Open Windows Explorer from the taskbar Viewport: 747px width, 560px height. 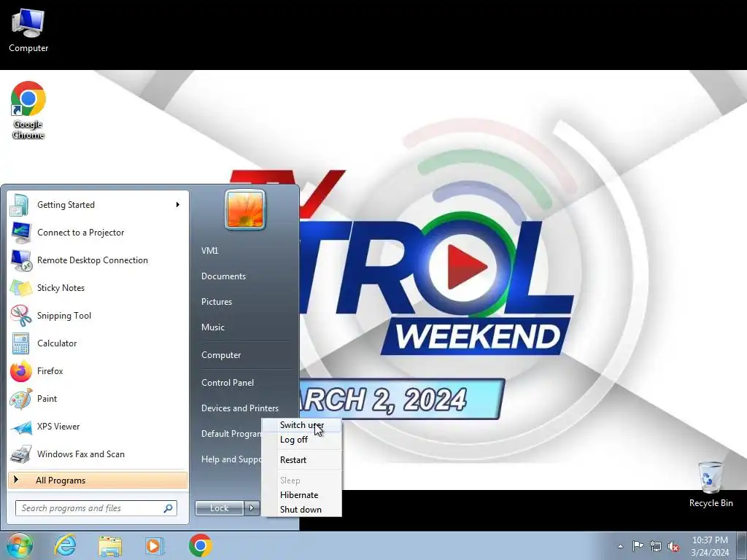[110, 545]
